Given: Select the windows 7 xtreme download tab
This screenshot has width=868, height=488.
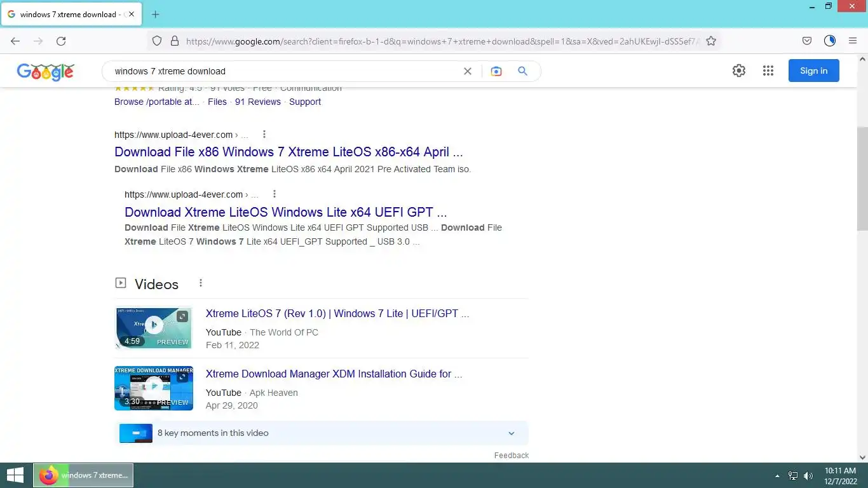Looking at the screenshot, I should pyautogui.click(x=71, y=14).
